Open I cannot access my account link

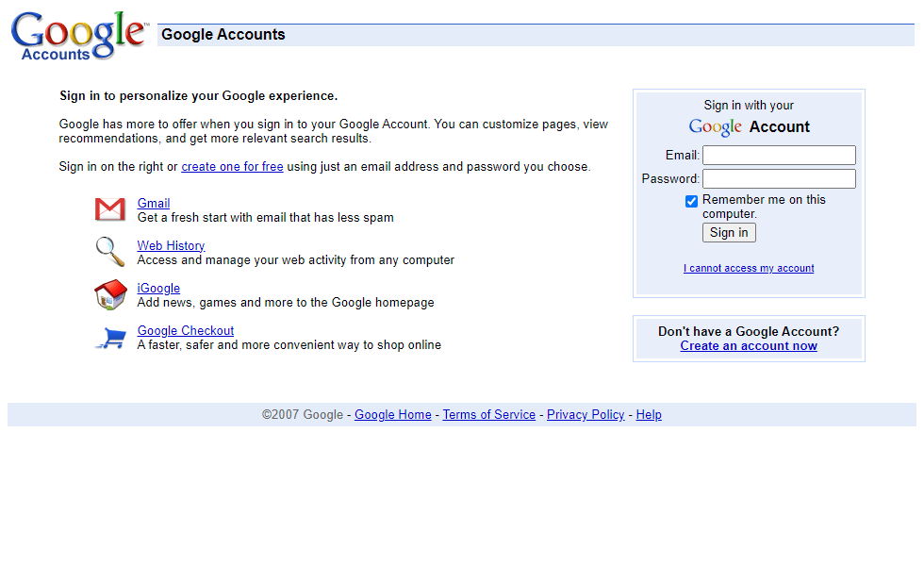click(749, 268)
